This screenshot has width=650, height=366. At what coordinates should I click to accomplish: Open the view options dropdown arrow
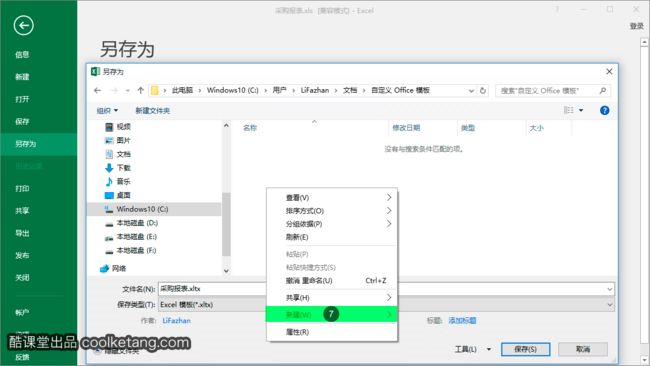pyautogui.click(x=581, y=110)
